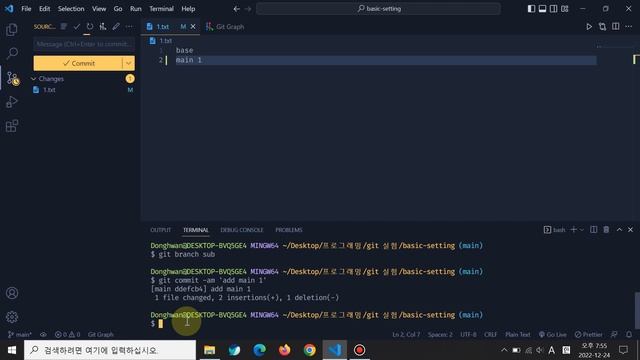
Task: Click the commit message input field
Action: (x=84, y=44)
